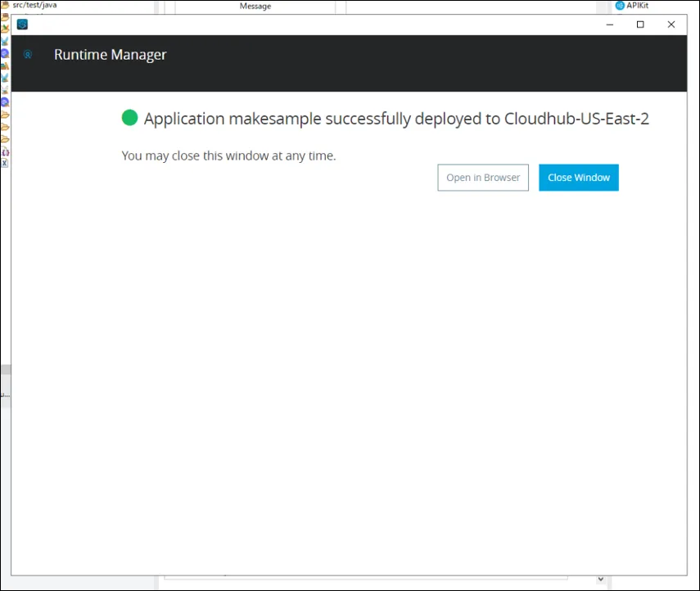Select the src/test/java source folder

(x=29, y=5)
